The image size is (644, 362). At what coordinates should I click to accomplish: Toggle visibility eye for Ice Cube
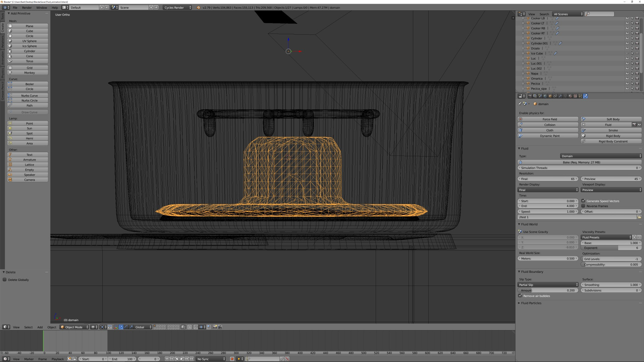[627, 53]
